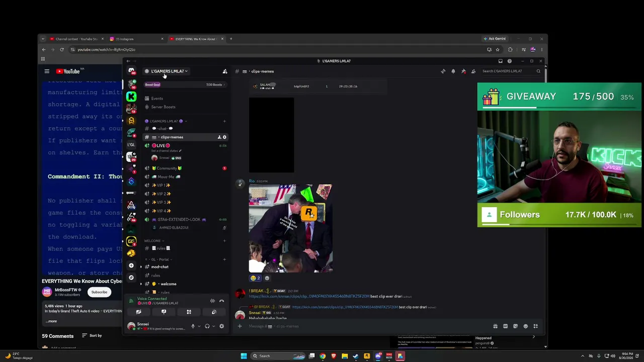Switch to the Instagram browser tab

[x=136, y=39]
